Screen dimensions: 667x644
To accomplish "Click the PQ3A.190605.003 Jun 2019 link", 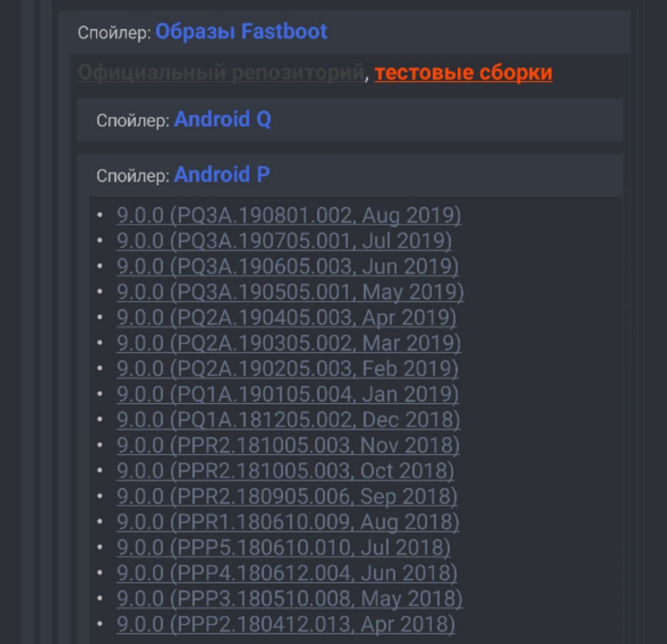I will coord(288,266).
